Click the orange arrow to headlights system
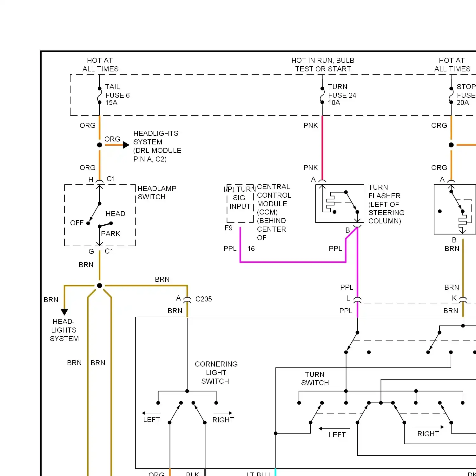This screenshot has width=476, height=476. coord(117,145)
